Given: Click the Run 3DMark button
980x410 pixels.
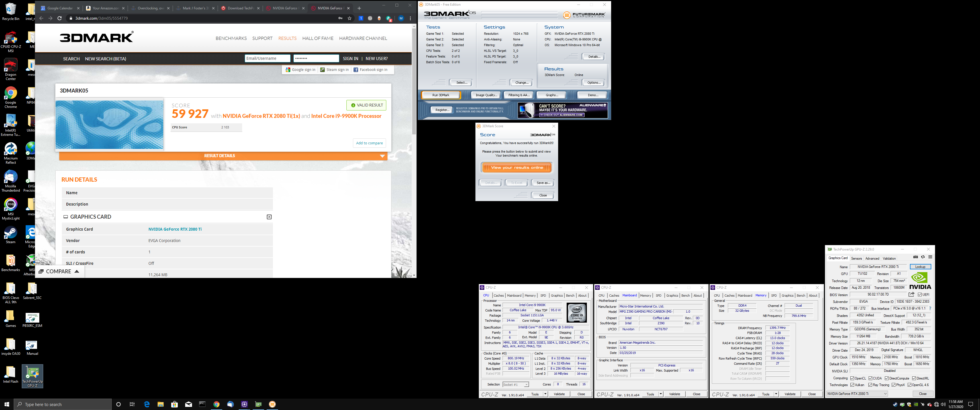Looking at the screenshot, I should point(440,95).
